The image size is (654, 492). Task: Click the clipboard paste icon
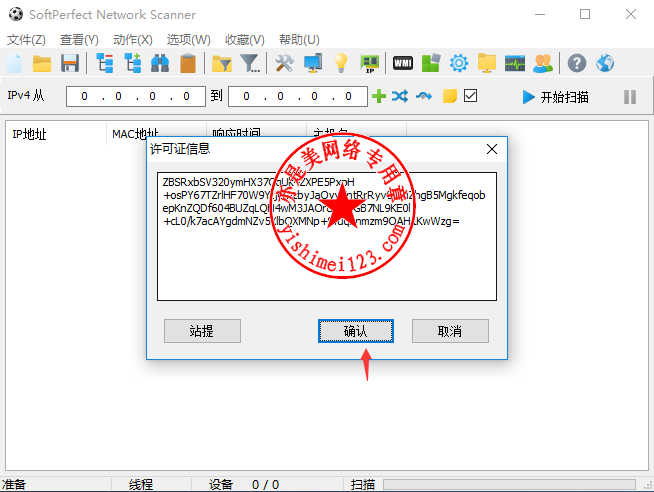188,63
